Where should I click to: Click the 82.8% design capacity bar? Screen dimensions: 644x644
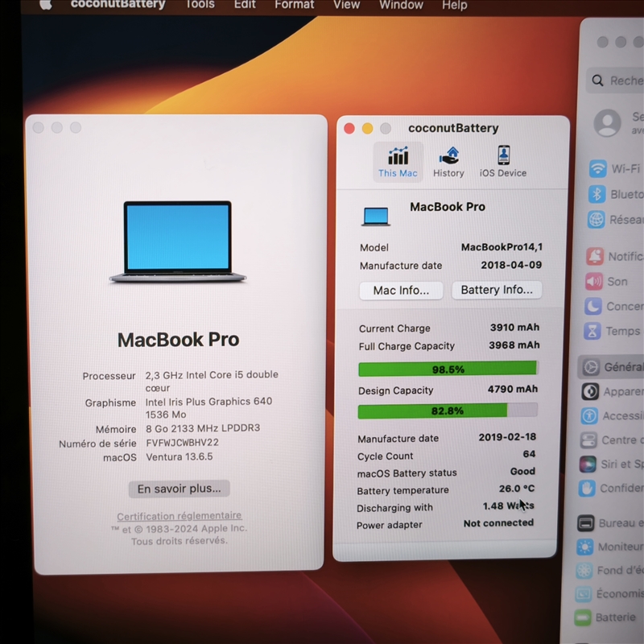click(x=448, y=411)
